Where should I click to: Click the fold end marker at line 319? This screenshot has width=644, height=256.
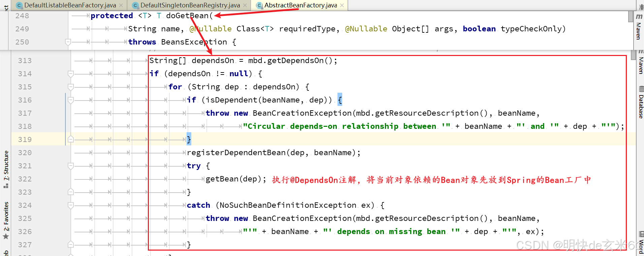coord(71,139)
